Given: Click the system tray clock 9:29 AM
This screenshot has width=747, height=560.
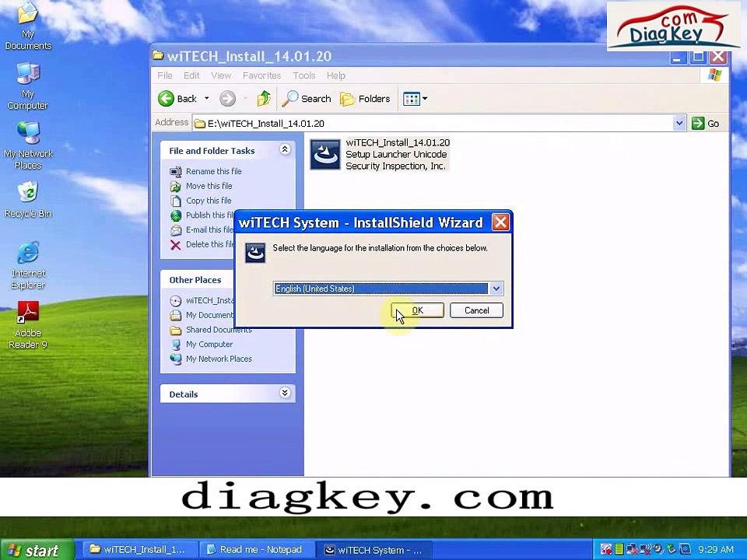Looking at the screenshot, I should 716,550.
